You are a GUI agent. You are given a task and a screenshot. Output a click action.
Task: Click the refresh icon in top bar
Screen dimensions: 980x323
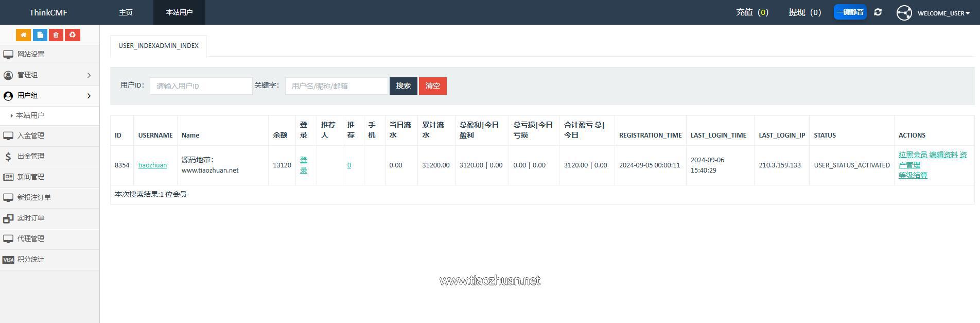click(x=878, y=12)
